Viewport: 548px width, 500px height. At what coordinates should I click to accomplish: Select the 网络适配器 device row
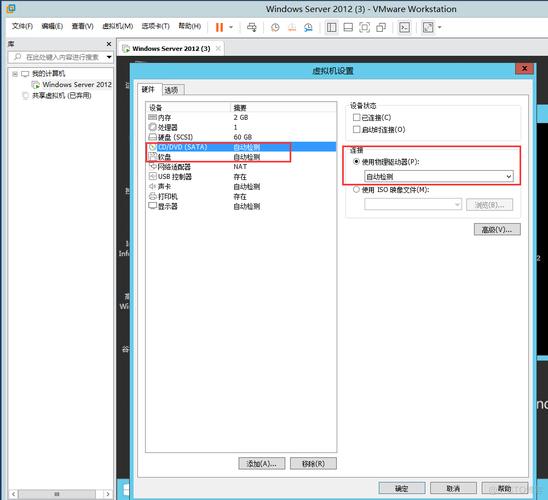click(241, 167)
